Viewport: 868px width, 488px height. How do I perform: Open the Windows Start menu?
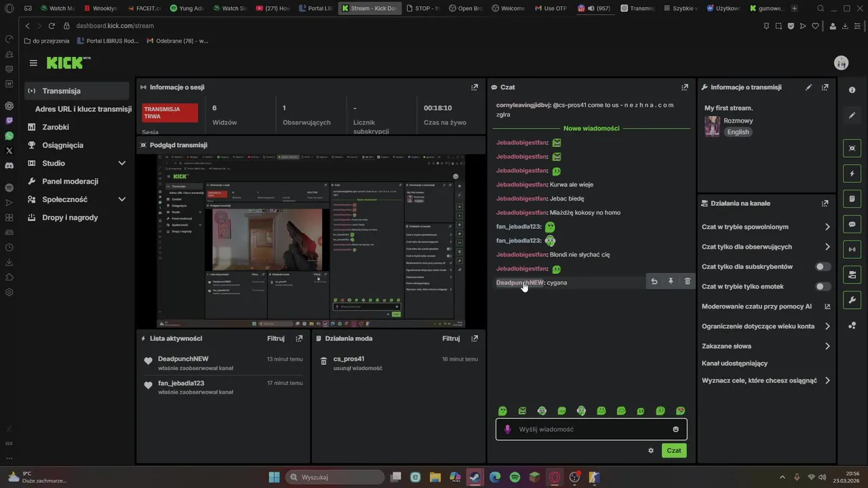click(x=274, y=477)
